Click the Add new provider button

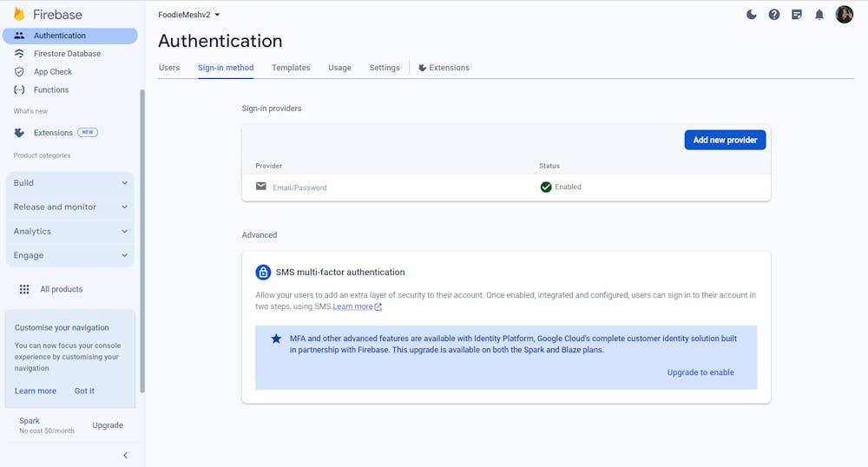[725, 140]
